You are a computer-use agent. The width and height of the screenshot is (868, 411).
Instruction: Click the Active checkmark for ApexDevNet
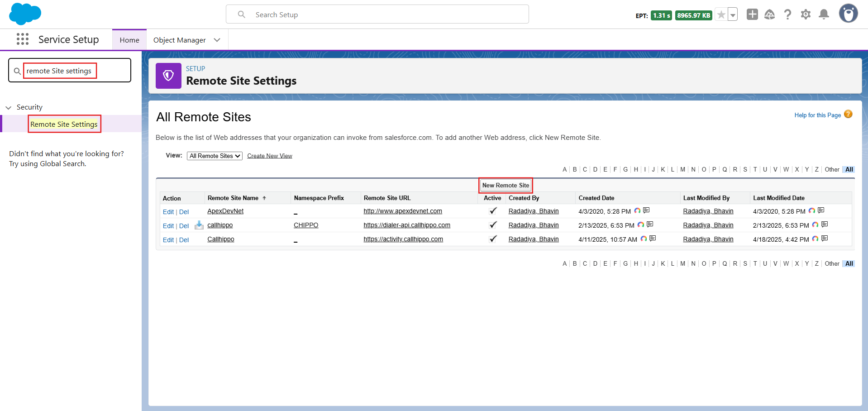493,210
